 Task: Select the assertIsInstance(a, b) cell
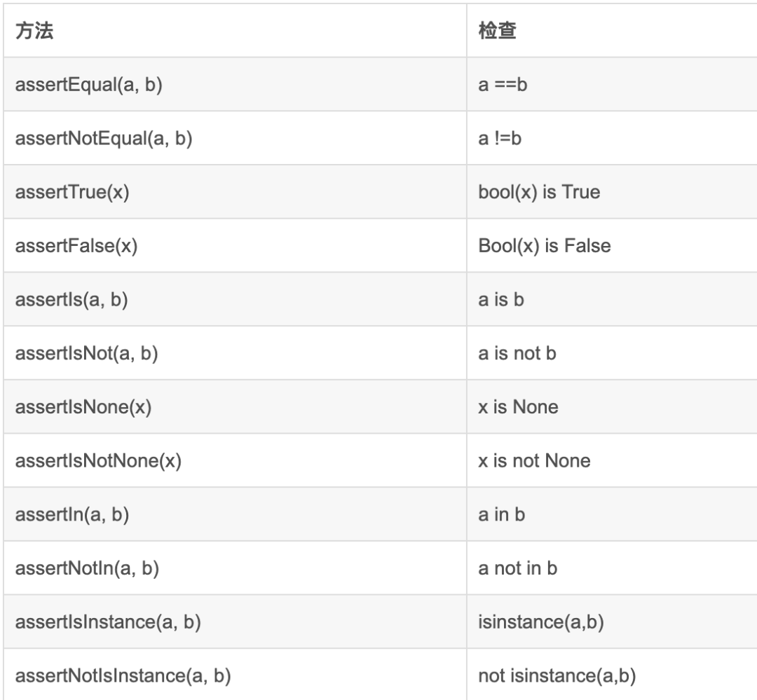(235, 622)
